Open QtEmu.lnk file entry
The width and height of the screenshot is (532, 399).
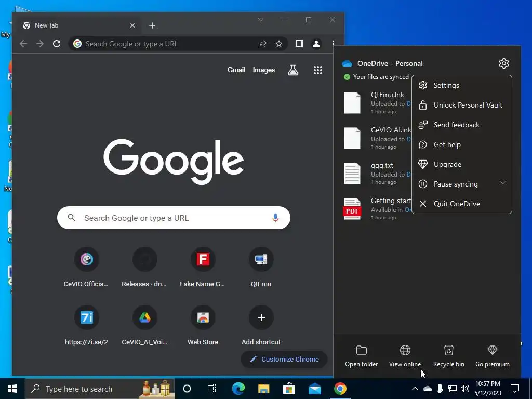click(x=377, y=103)
